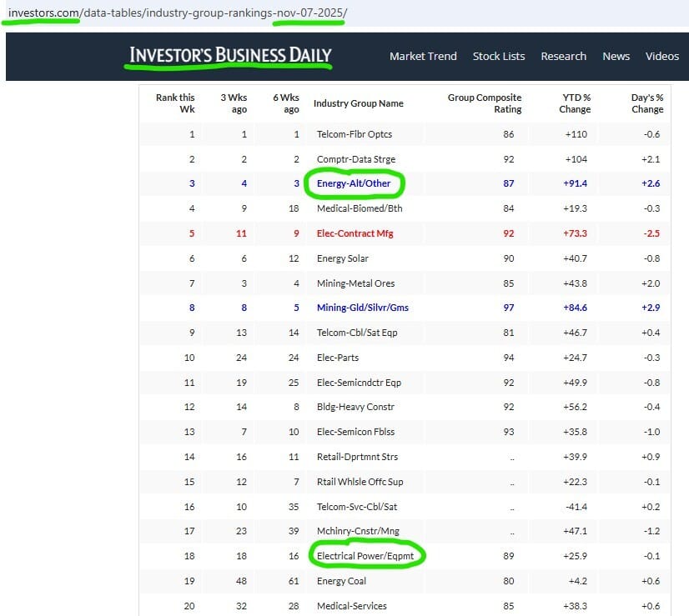Click 6 weeks ago rank 61 for Energy Coal

[294, 581]
